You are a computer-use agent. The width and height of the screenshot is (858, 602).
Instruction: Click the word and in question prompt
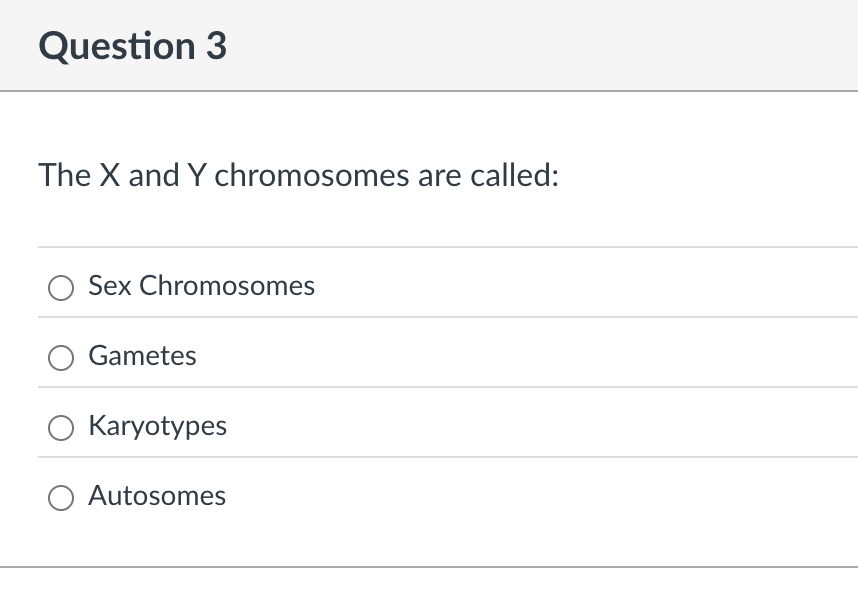pyautogui.click(x=154, y=176)
